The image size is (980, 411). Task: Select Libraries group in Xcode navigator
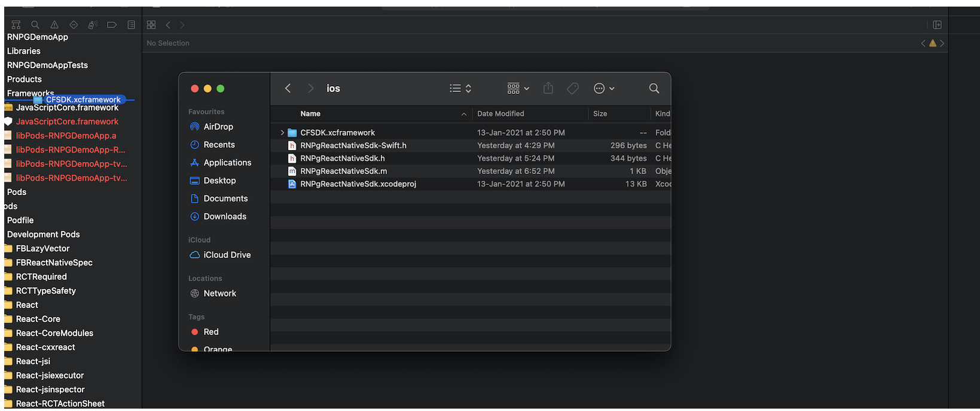pyautogui.click(x=24, y=51)
